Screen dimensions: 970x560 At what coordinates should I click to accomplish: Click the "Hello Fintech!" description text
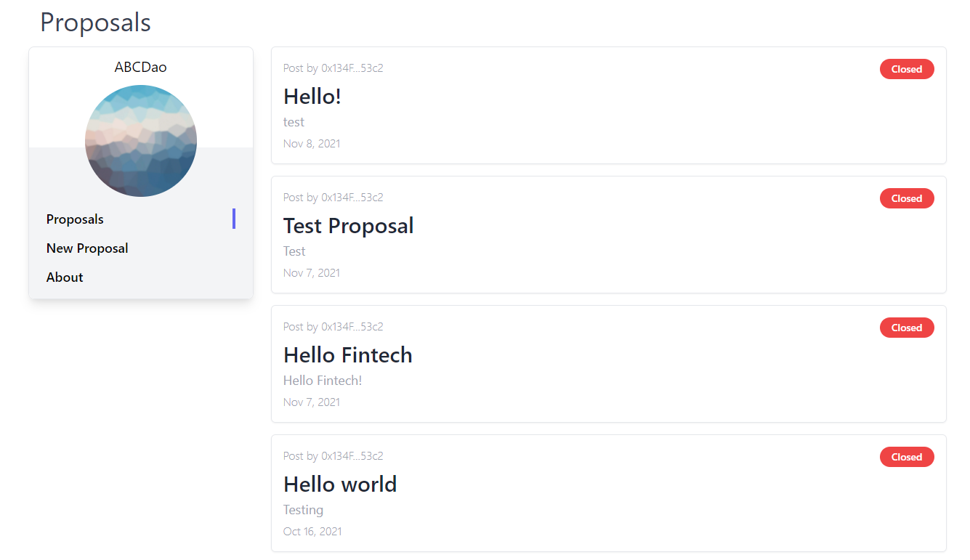(323, 381)
